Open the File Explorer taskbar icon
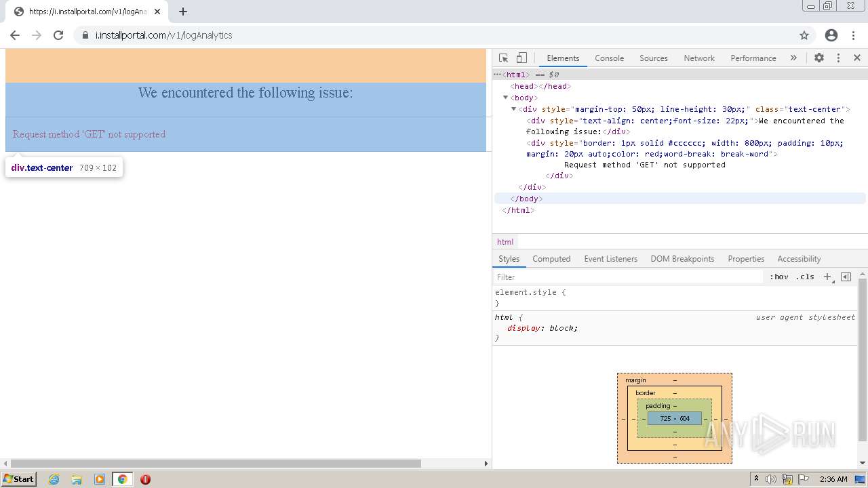This screenshot has width=868, height=488. pyautogui.click(x=77, y=479)
